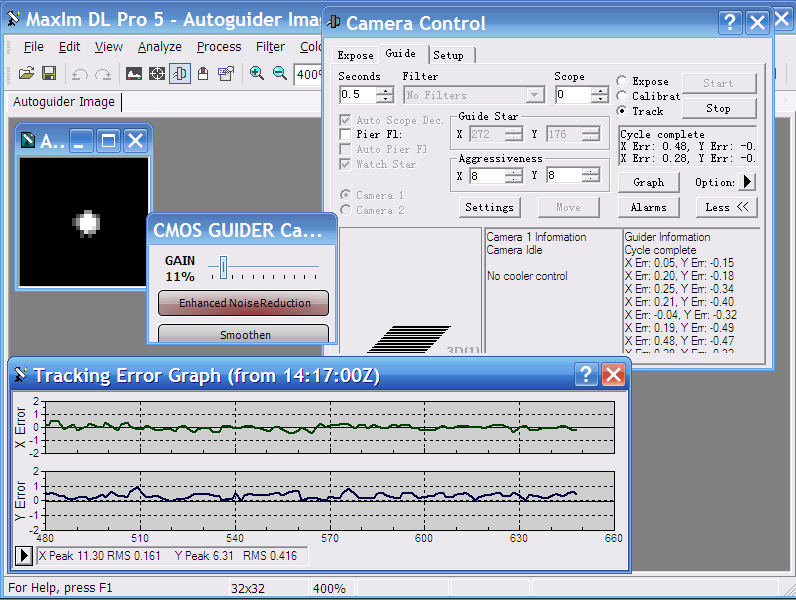Save the image with the floppy disk icon

point(49,74)
